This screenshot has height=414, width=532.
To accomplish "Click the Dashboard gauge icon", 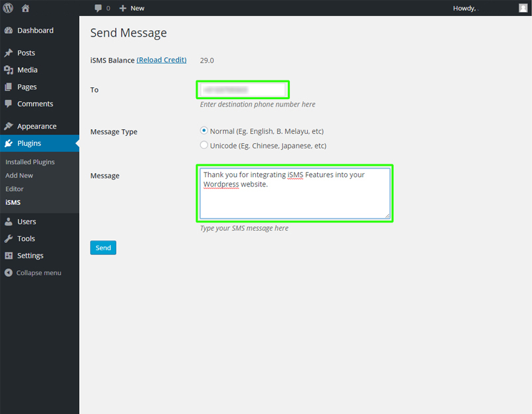I will 9,31.
